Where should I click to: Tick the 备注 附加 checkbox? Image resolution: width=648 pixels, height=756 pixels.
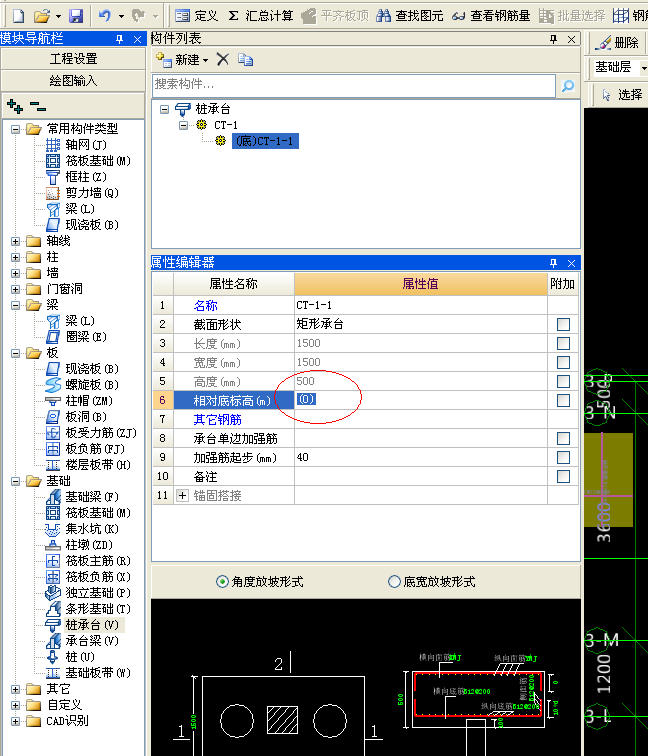563,476
